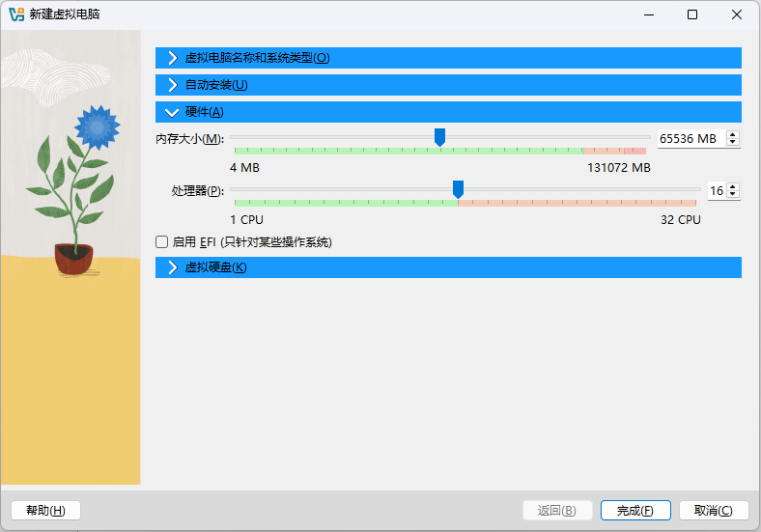
Task: Click the VirtualBox icon in title bar
Action: click(x=16, y=14)
